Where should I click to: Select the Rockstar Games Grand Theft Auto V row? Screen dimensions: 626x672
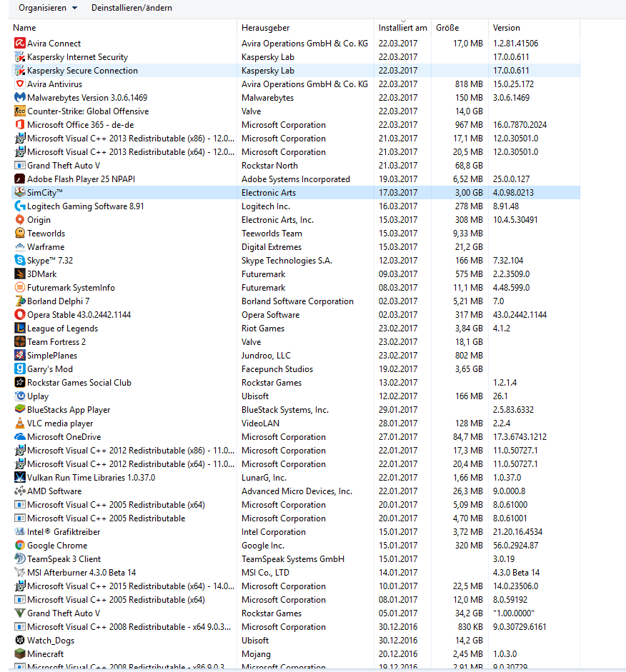tap(295, 613)
